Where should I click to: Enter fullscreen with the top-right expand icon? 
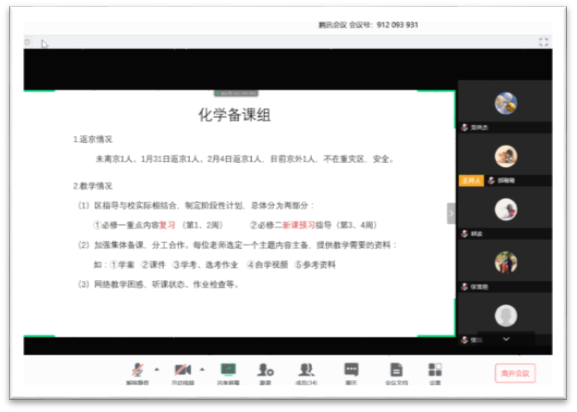point(544,42)
